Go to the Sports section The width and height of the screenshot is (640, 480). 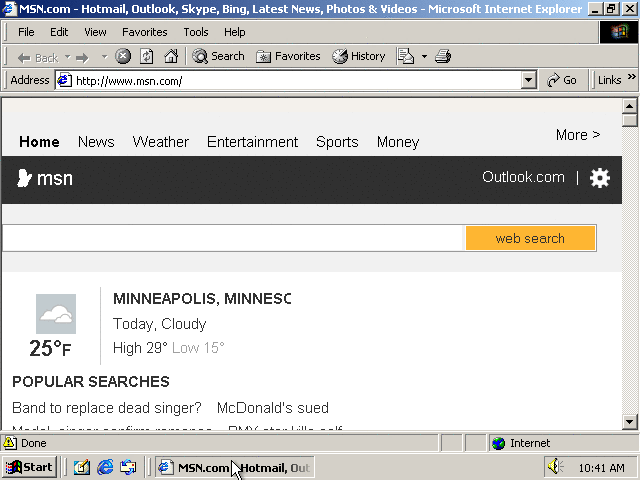click(337, 142)
